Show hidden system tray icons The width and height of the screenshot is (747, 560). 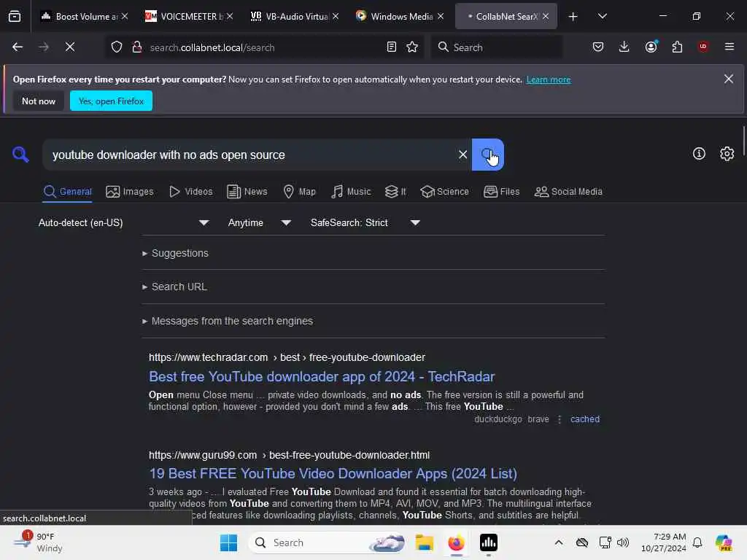click(x=558, y=542)
